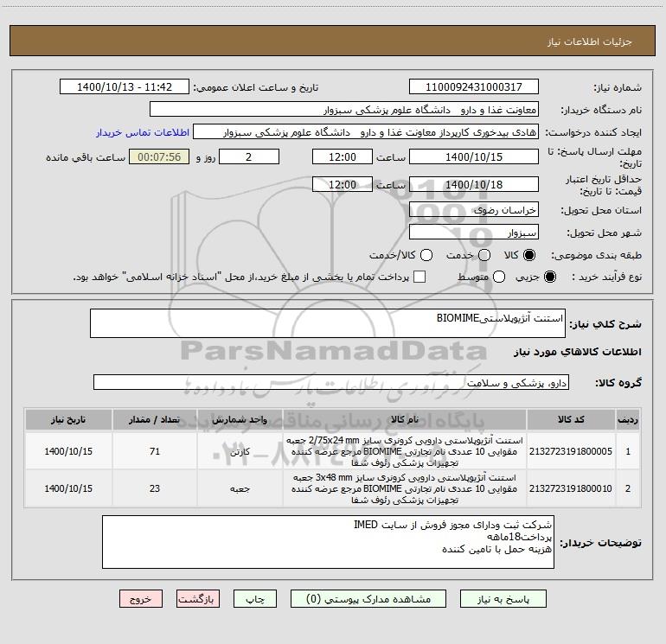666x644 pixels.
Task: Click unit cell جعبه in row 2
Action: [240, 488]
